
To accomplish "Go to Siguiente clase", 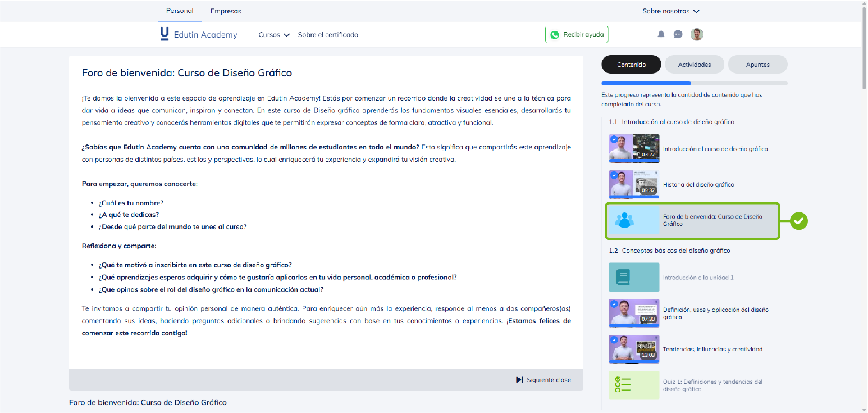I will (543, 380).
